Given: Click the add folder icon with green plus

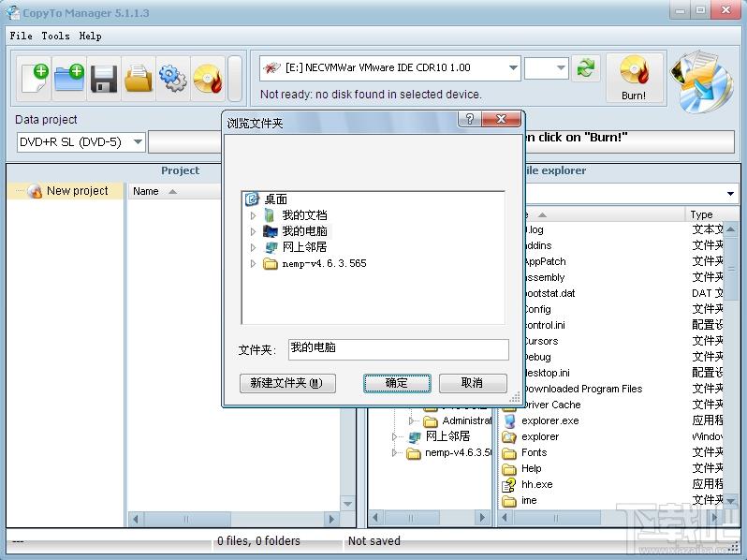Looking at the screenshot, I should pyautogui.click(x=69, y=78).
